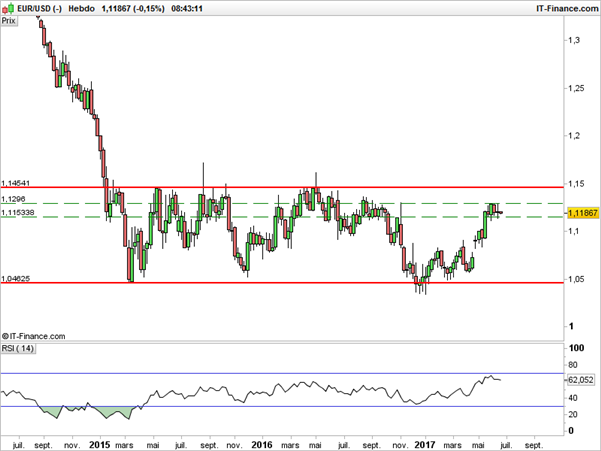The height and width of the screenshot is (451, 601).
Task: Click the 1,115338 level label
Action: coord(18,212)
